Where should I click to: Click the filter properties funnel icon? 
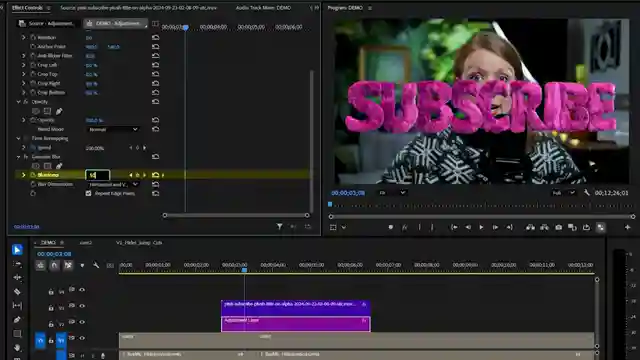pyautogui.click(x=280, y=226)
